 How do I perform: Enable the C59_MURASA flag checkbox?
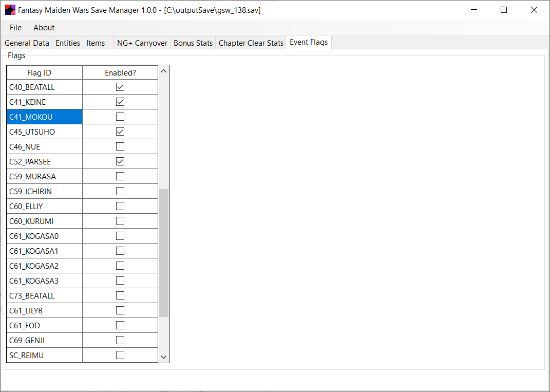pyautogui.click(x=120, y=176)
